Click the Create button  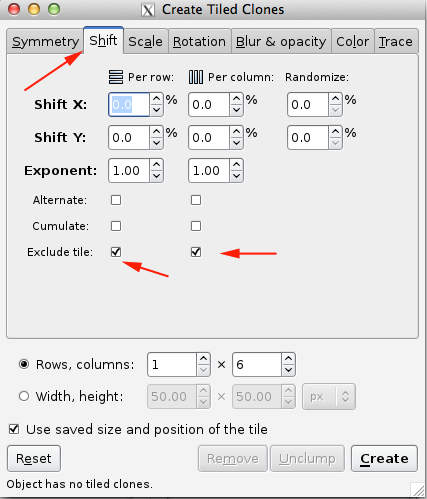[384, 458]
